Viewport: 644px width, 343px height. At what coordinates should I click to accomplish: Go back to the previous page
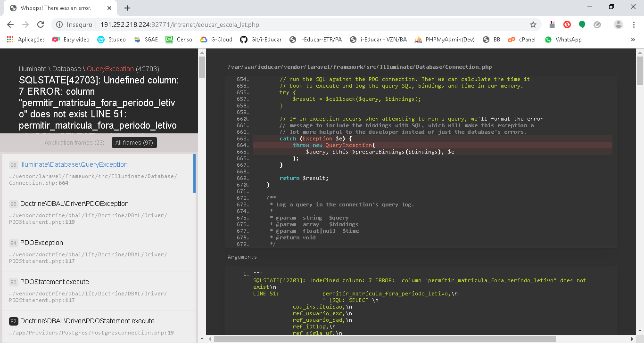coord(10,24)
